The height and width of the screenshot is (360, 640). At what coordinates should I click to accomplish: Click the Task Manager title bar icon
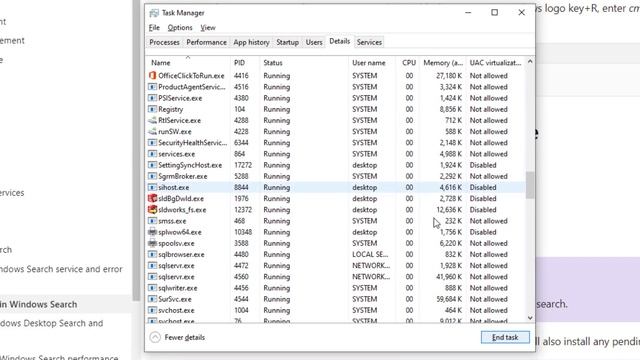point(154,13)
